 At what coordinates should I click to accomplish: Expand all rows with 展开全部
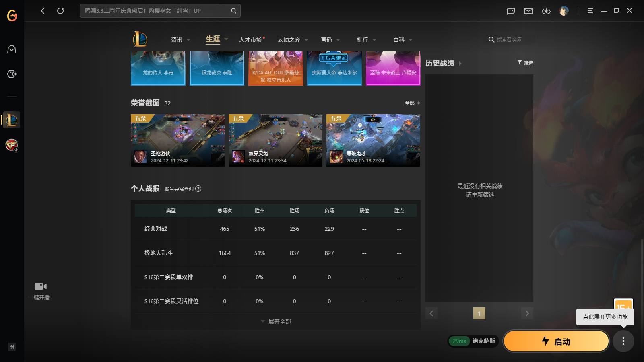click(276, 321)
